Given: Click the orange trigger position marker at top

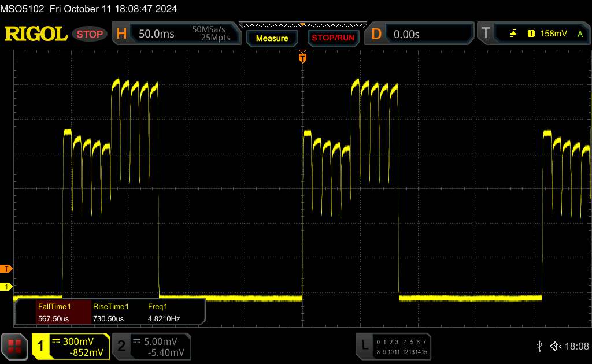Looking at the screenshot, I should [x=302, y=58].
